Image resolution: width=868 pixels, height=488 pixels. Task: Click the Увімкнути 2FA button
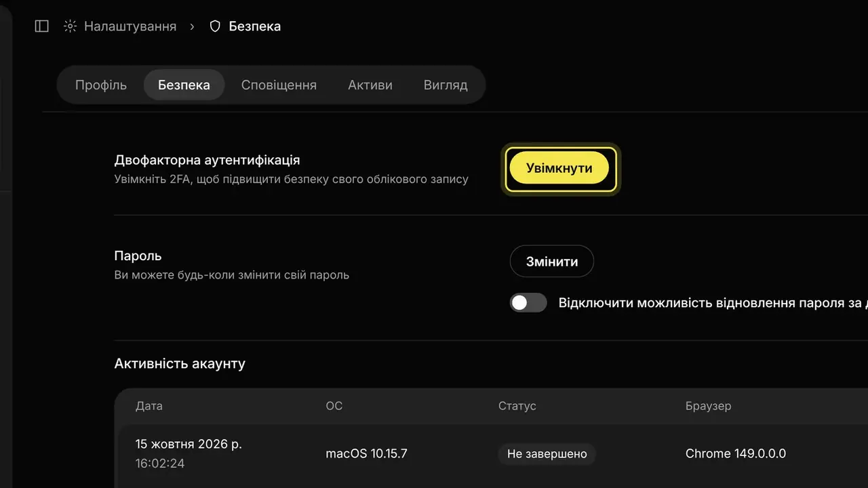[x=559, y=168]
